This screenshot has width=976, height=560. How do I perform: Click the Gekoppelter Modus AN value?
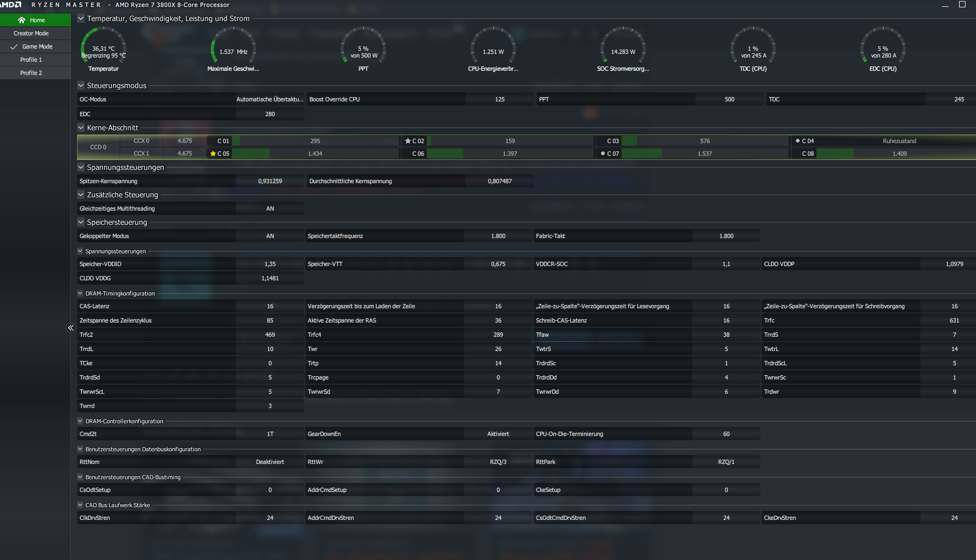(x=270, y=236)
